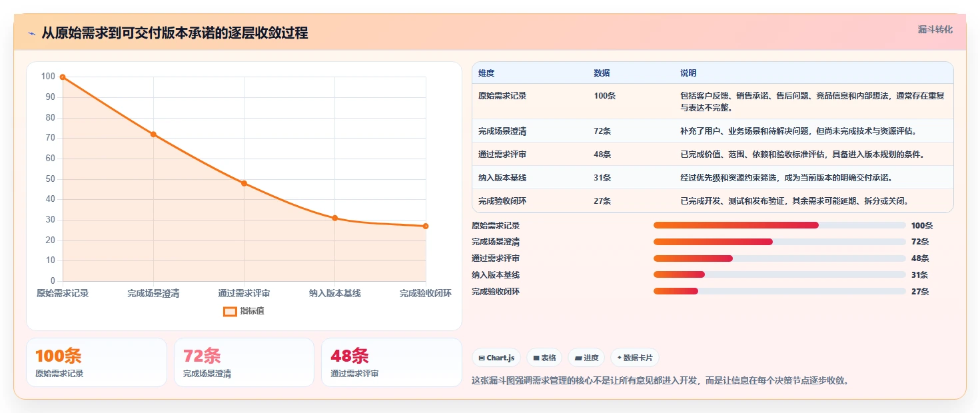Select the 数据卡片 tag
The height and width of the screenshot is (413, 980).
635,358
